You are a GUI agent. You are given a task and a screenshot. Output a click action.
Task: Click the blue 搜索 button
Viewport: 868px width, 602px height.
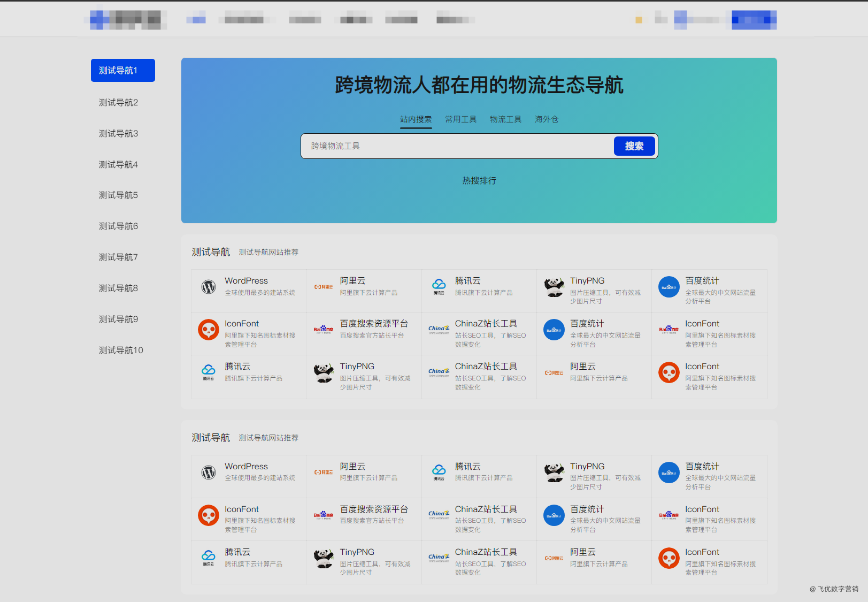pos(634,146)
